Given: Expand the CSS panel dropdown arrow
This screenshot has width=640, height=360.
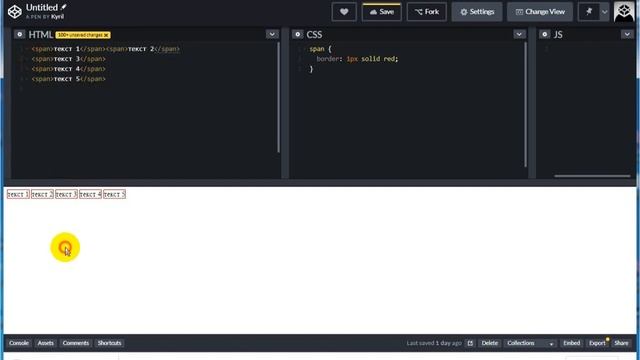Looking at the screenshot, I should [x=519, y=34].
